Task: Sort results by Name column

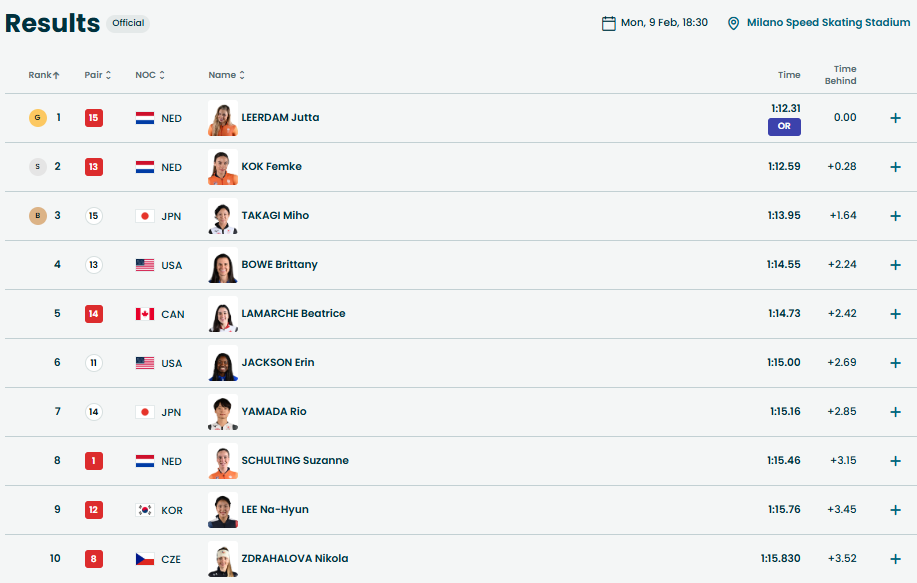Action: coord(226,75)
